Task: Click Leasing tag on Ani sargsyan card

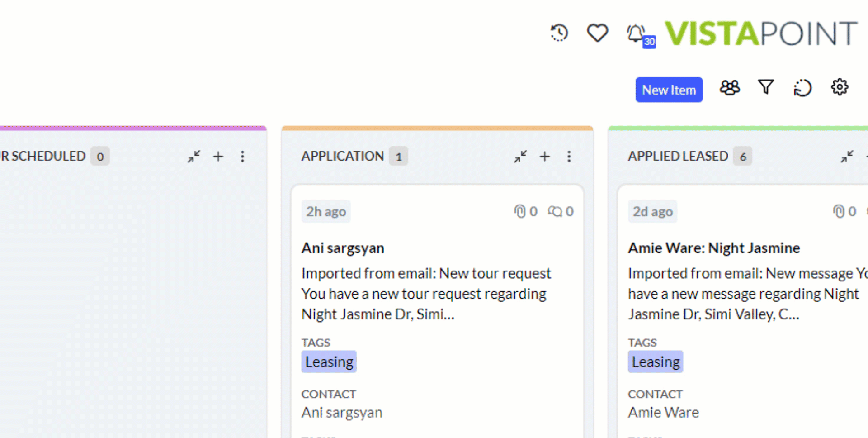Action: 329,362
